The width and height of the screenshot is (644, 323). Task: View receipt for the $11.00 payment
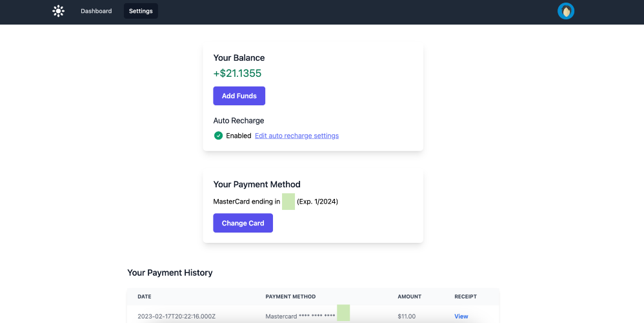point(461,317)
